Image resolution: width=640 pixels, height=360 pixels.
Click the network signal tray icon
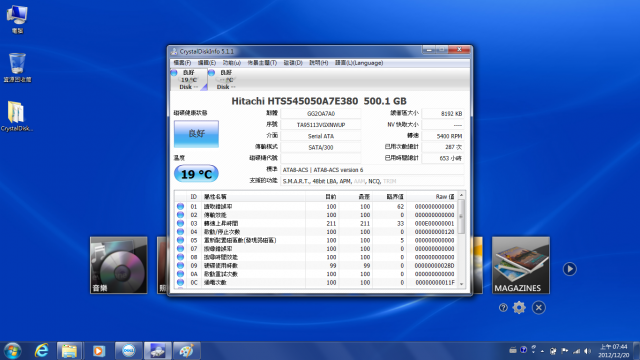point(576,351)
